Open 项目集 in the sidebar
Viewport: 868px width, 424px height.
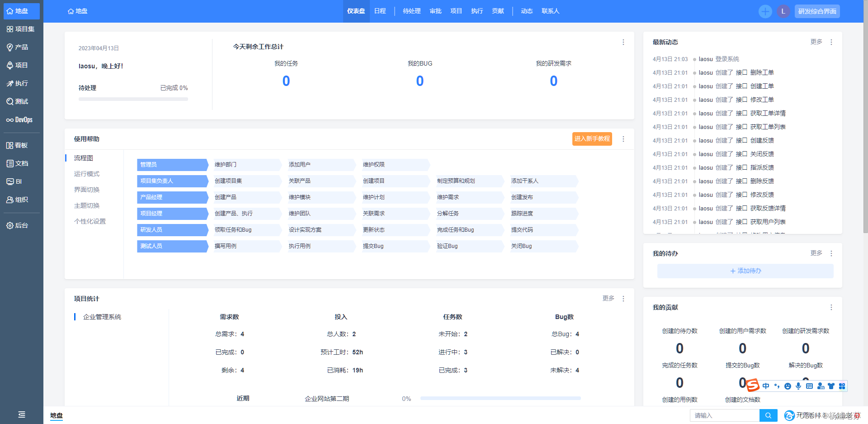point(21,29)
